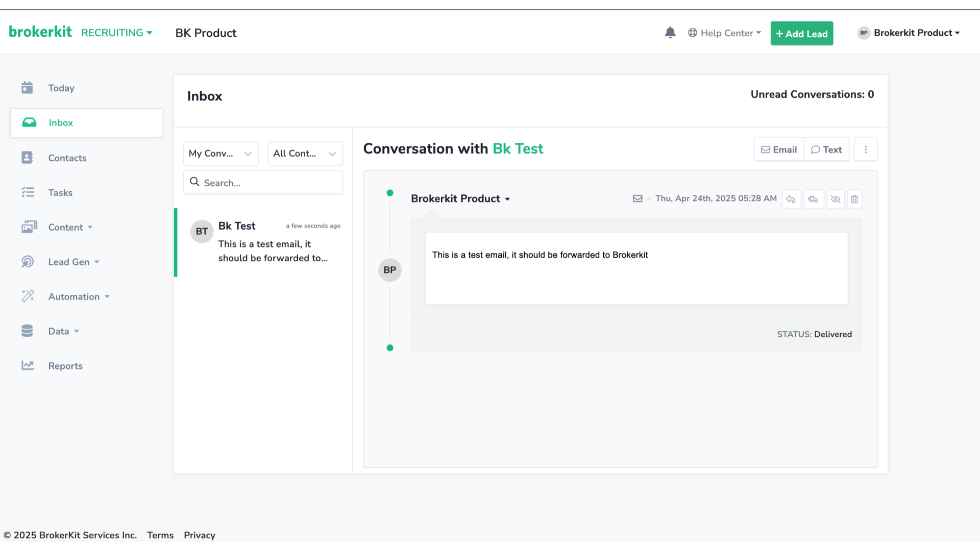
Task: Toggle message visibility with crossed-eye icon
Action: 836,199
